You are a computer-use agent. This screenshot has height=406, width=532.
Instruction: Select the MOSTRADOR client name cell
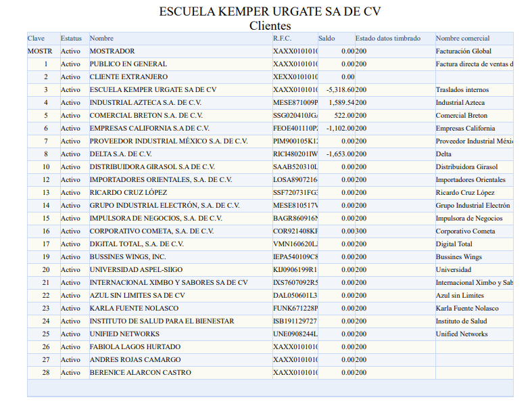tap(112, 51)
